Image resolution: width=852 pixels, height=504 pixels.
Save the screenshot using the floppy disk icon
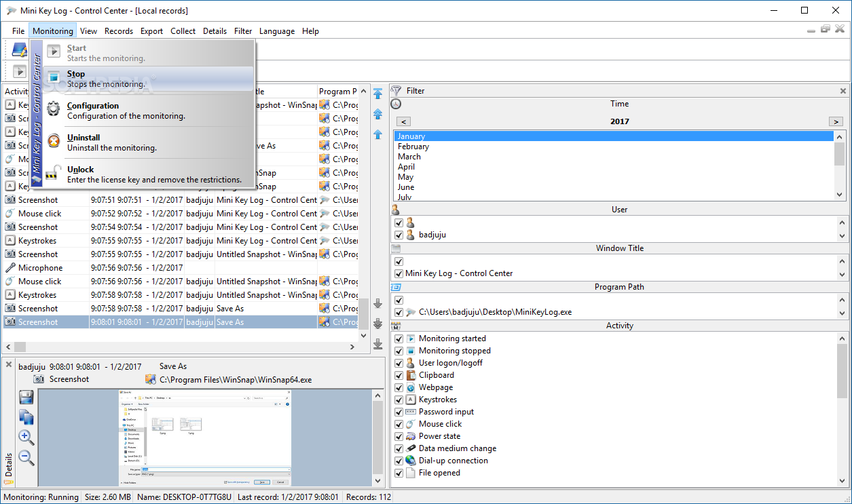[26, 398]
